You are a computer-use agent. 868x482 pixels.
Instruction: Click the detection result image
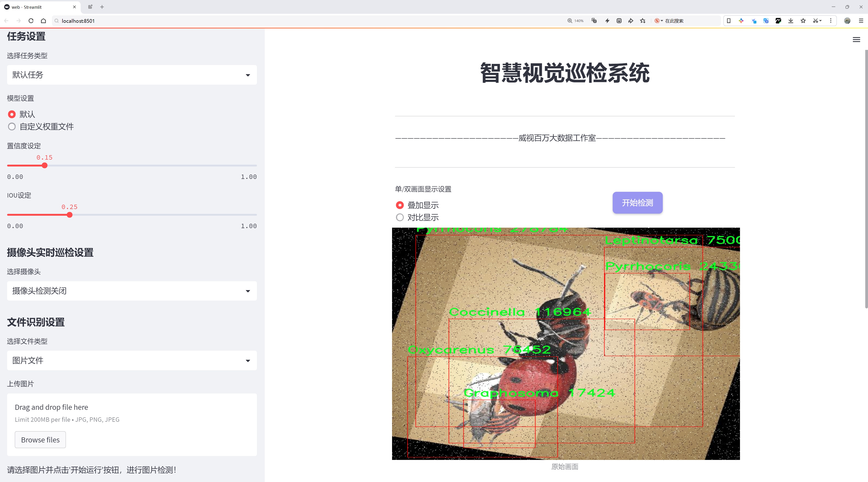point(565,344)
